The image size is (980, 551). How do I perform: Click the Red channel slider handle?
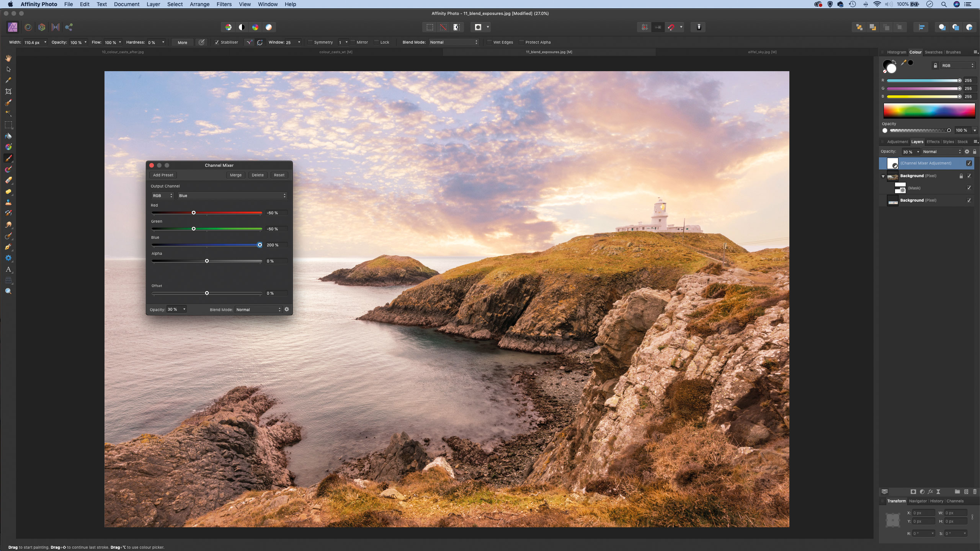point(194,213)
